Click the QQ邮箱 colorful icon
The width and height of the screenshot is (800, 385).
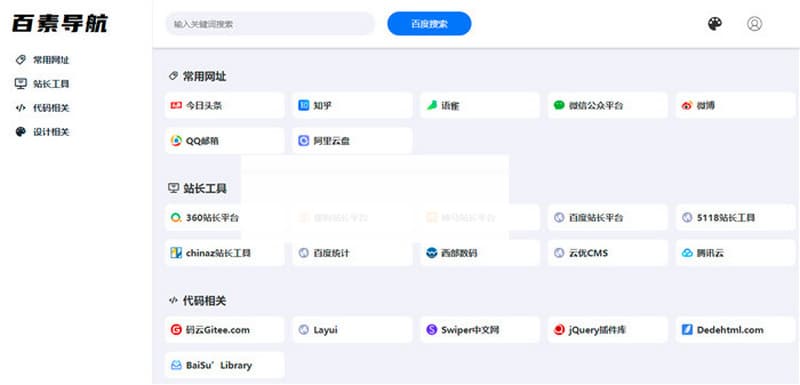coord(176,141)
